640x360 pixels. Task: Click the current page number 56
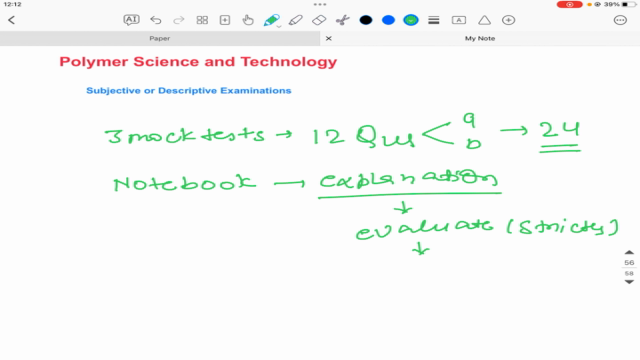coord(629,263)
